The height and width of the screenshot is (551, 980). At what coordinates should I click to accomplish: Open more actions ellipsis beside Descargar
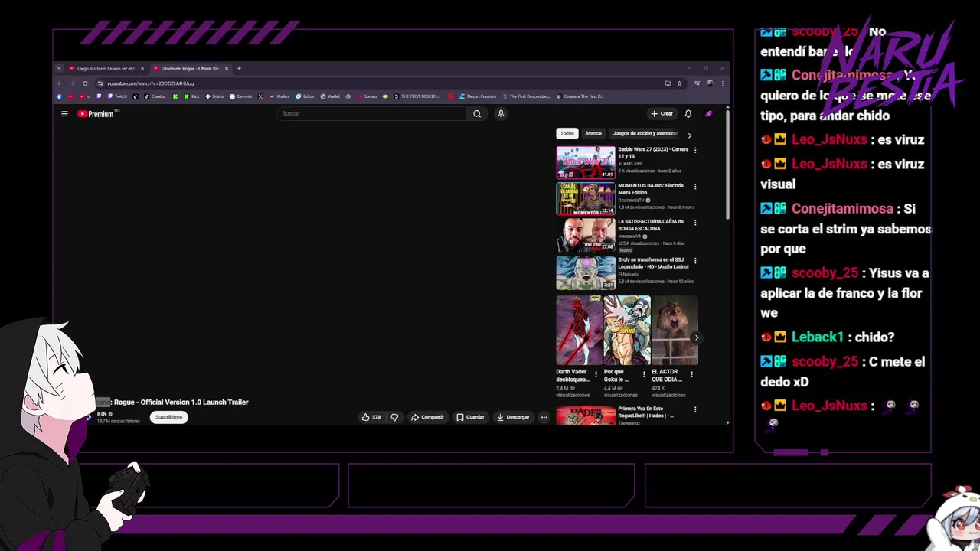coord(544,417)
